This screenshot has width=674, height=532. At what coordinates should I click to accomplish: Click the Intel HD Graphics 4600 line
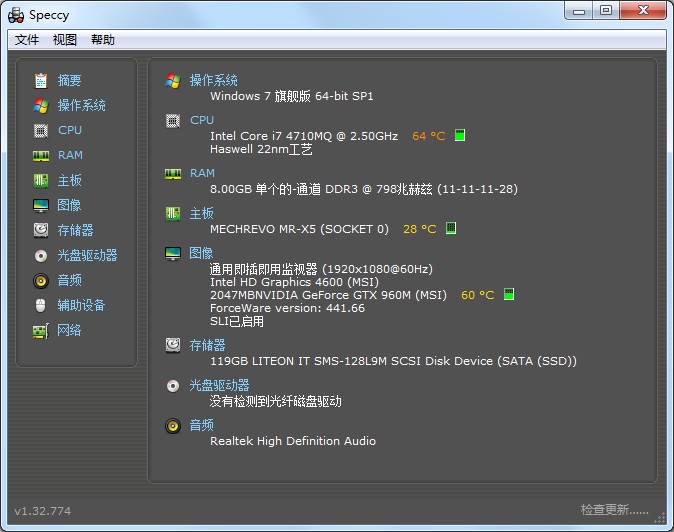pos(294,282)
